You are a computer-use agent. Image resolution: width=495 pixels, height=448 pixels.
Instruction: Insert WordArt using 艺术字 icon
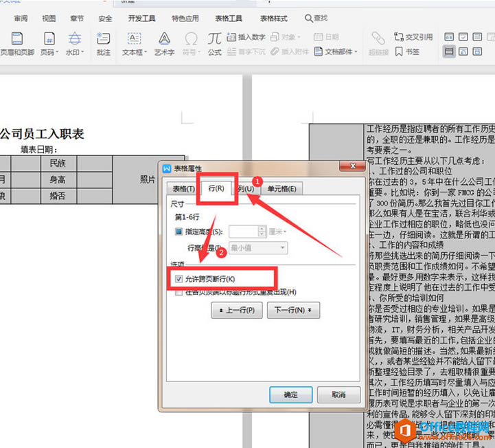coord(164,44)
